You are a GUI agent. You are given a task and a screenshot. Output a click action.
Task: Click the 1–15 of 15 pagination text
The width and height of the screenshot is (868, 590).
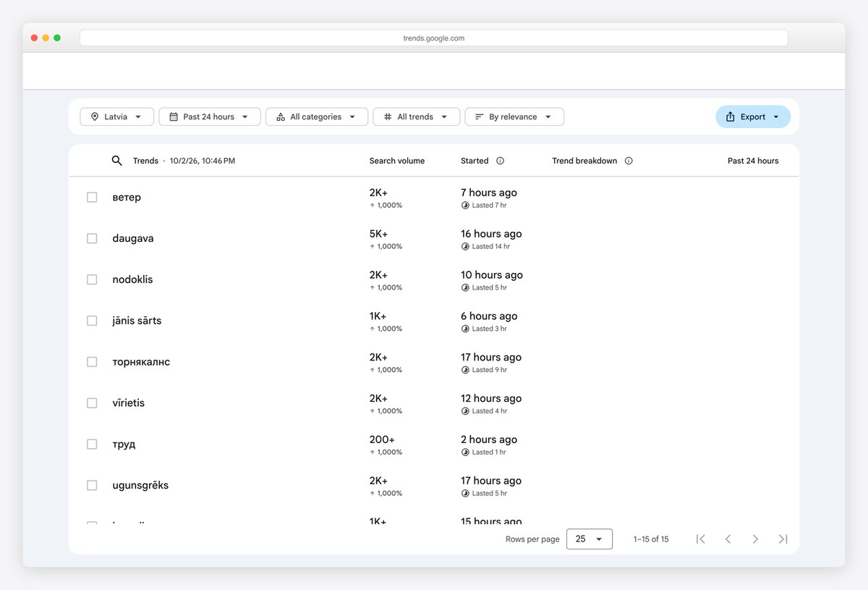point(651,539)
